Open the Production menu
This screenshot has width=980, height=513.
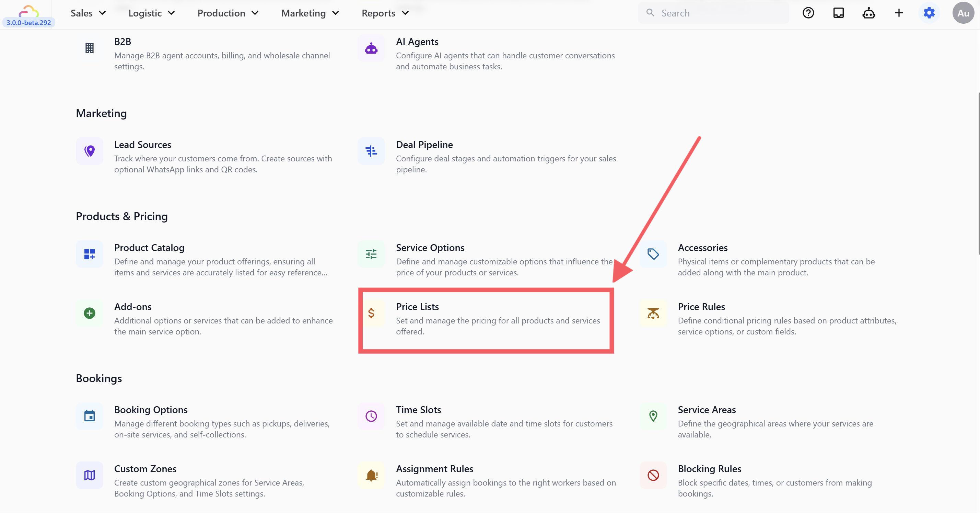pyautogui.click(x=228, y=13)
